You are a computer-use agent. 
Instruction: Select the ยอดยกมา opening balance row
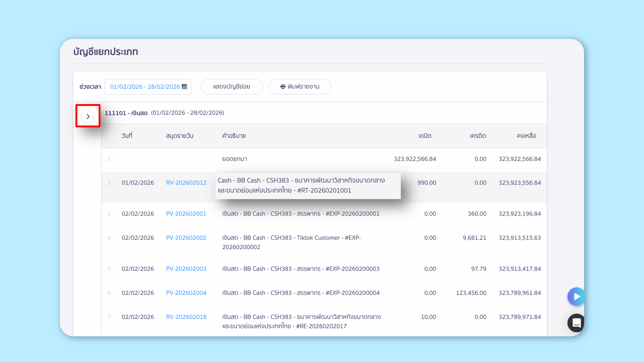click(234, 159)
